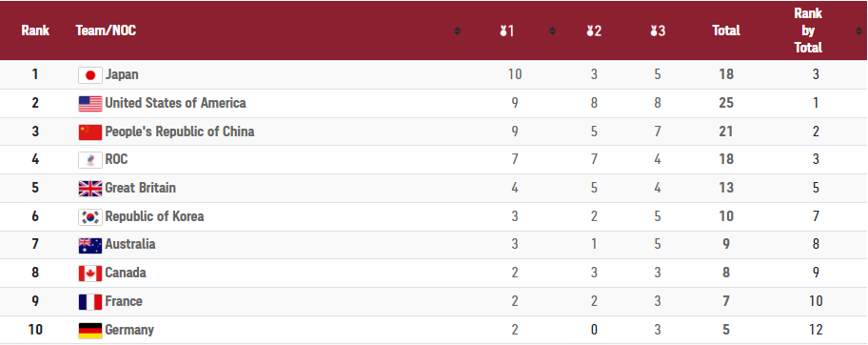Sort by Rank by Total arrow

coord(858,31)
